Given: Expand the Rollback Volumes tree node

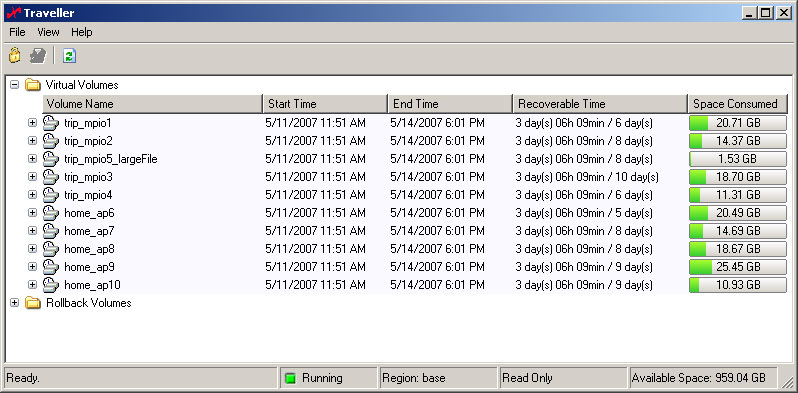Looking at the screenshot, I should (14, 303).
